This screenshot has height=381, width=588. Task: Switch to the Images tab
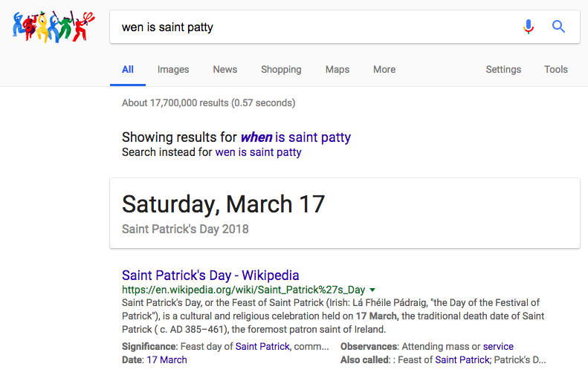point(173,69)
